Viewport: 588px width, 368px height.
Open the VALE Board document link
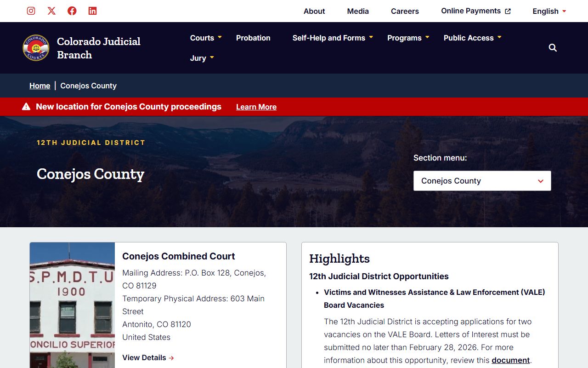[511, 360]
